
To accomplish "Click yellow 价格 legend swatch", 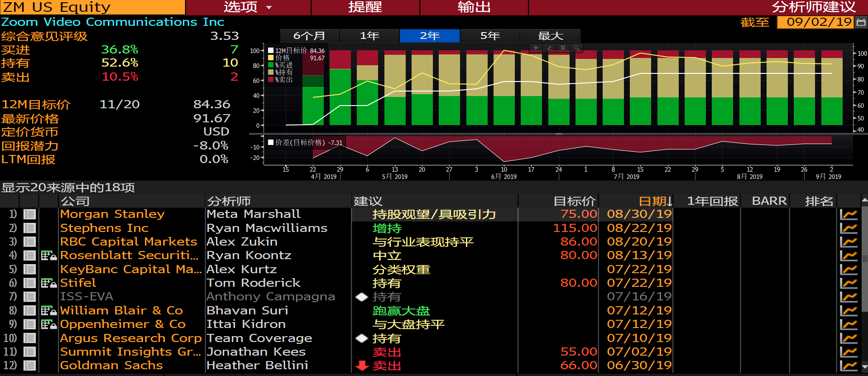I will (x=271, y=58).
